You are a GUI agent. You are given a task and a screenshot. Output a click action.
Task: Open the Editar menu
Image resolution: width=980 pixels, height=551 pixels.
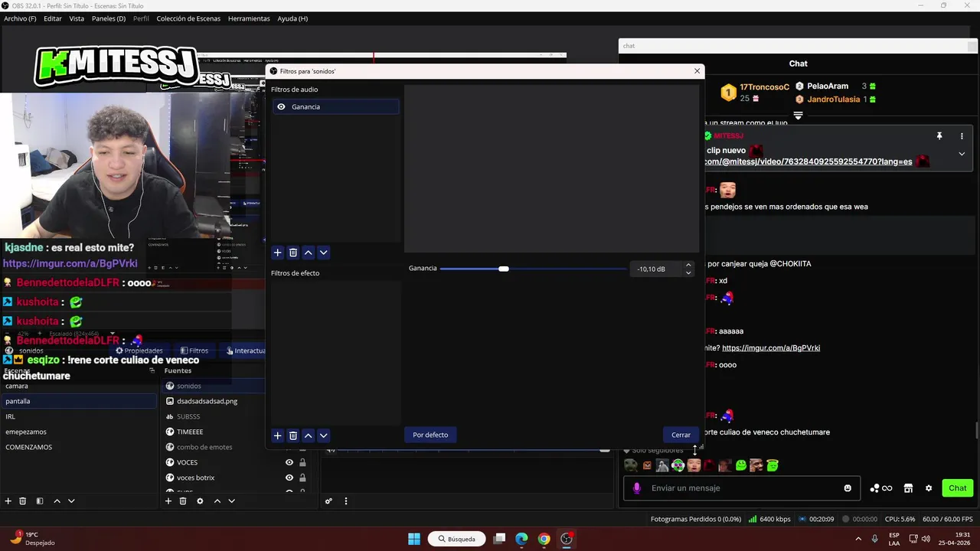tap(53, 18)
